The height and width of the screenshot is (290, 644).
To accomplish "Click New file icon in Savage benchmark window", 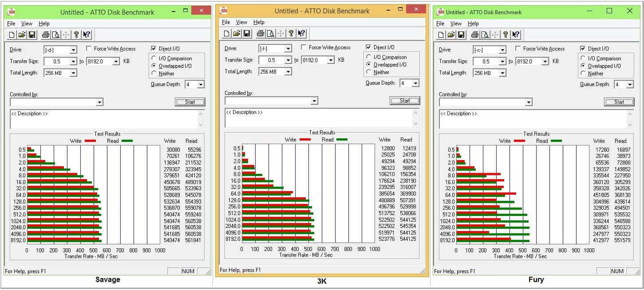I will [12, 35].
